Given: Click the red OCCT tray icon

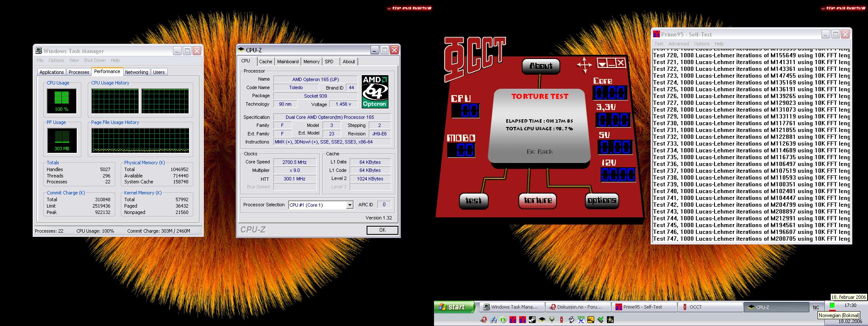Looking at the screenshot, I should (x=562, y=320).
